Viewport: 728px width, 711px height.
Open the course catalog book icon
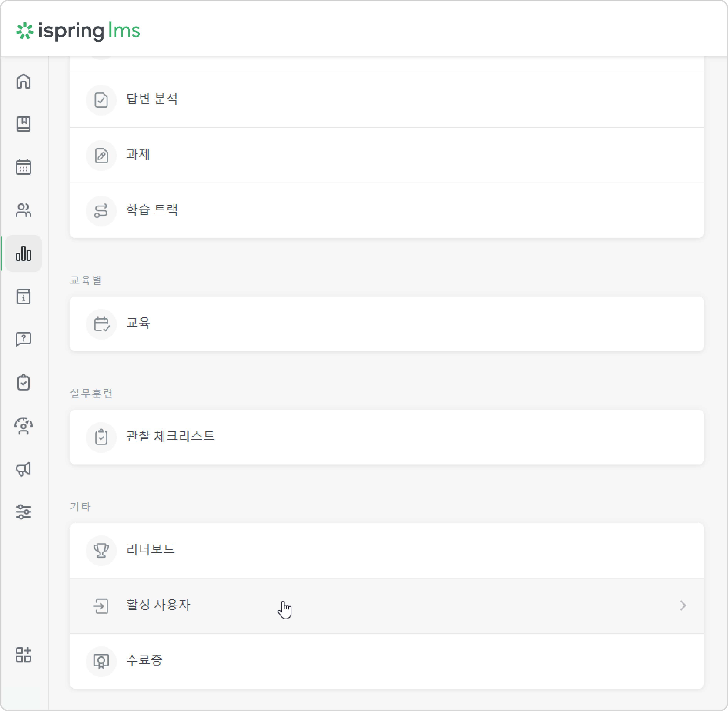pyautogui.click(x=23, y=124)
